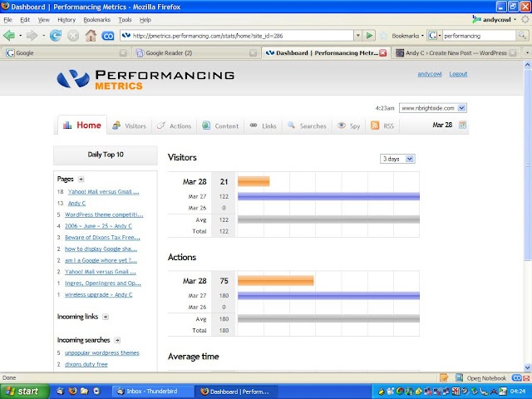This screenshot has height=399, width=532.
Task: Click the search magnifier icon in search box
Action: pos(522,35)
